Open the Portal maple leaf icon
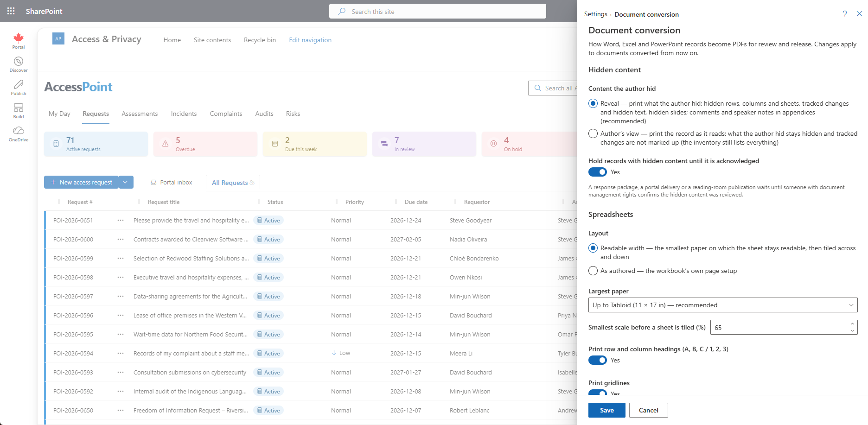This screenshot has width=868, height=425. pos(19,38)
